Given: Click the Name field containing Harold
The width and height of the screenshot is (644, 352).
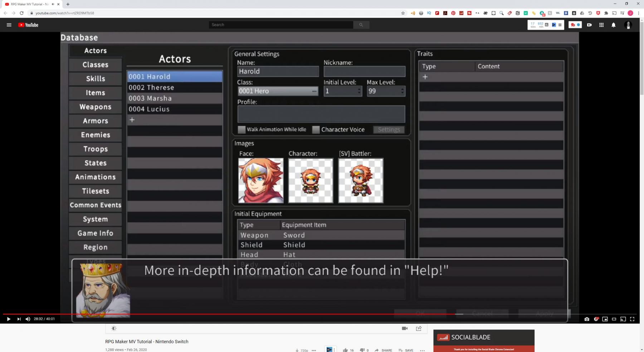Looking at the screenshot, I should [x=278, y=72].
